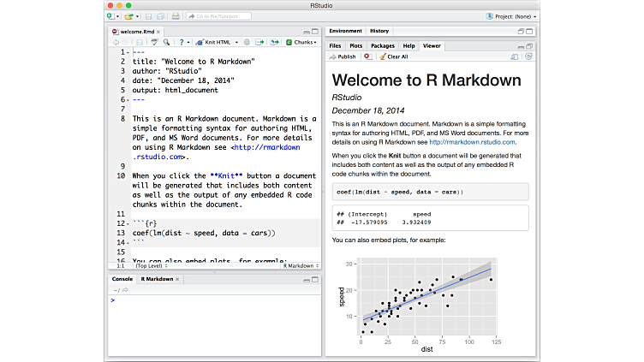Click the refresh viewer icon
The height and width of the screenshot is (362, 644).
point(528,56)
